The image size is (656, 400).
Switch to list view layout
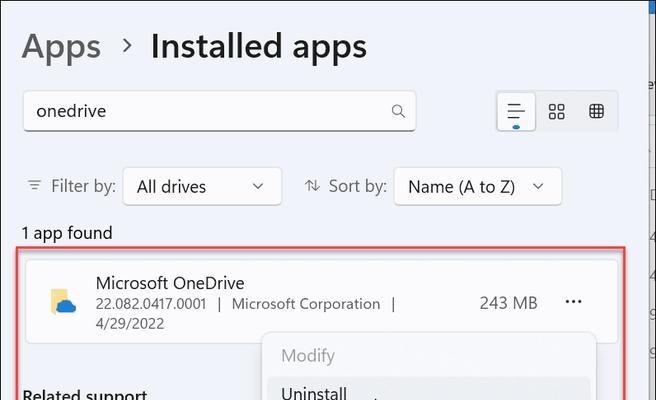point(516,112)
